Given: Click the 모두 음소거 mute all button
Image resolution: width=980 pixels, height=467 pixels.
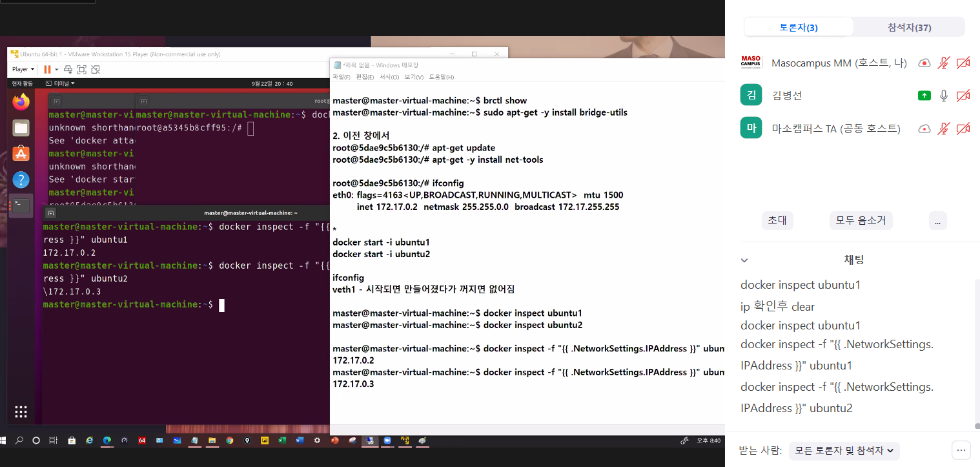Looking at the screenshot, I should pos(861,220).
